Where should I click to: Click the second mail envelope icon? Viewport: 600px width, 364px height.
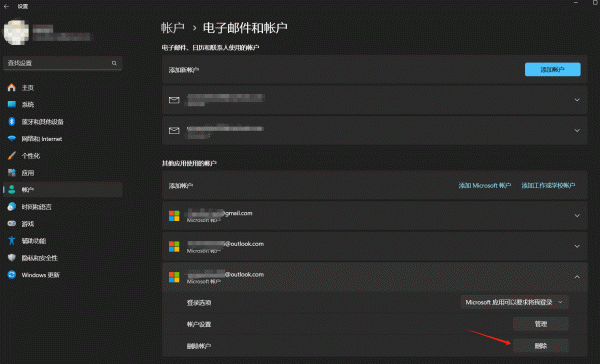point(174,131)
